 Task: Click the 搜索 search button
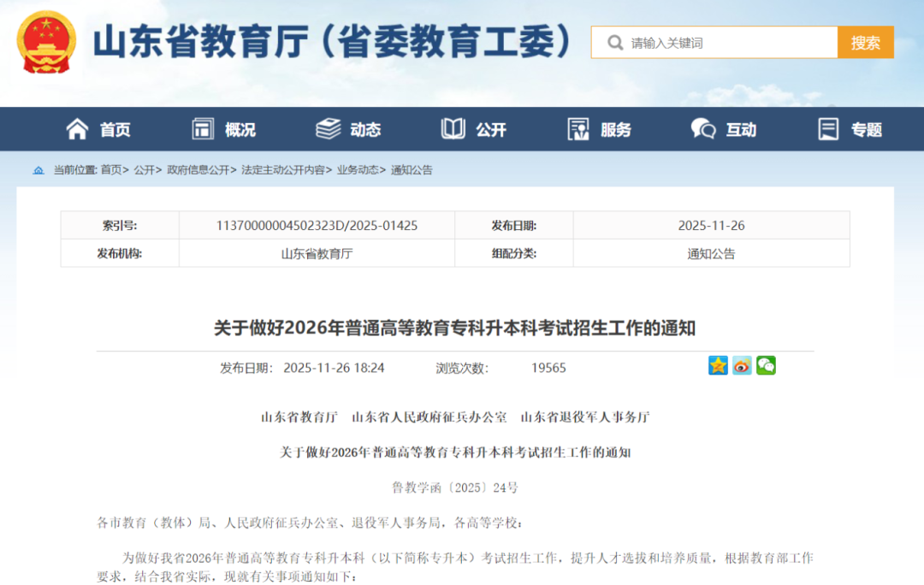pyautogui.click(x=866, y=41)
